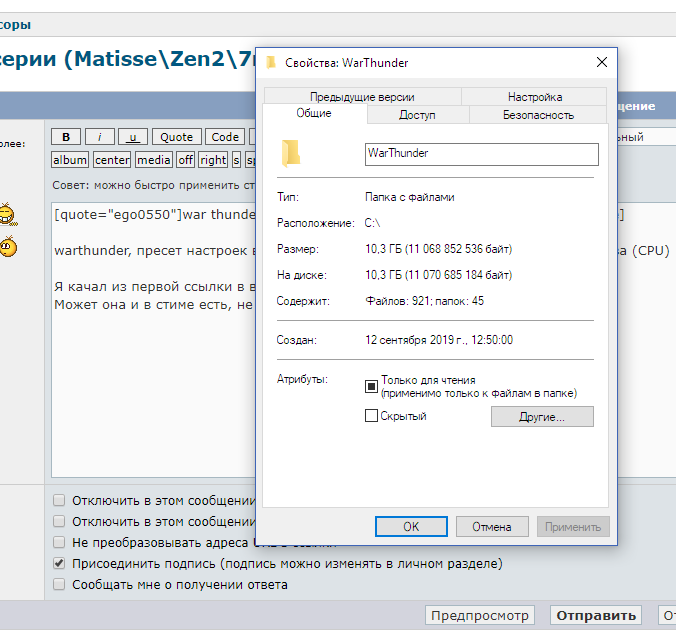This screenshot has height=630, width=676.
Task: Insert the center tag
Action: click(x=112, y=160)
